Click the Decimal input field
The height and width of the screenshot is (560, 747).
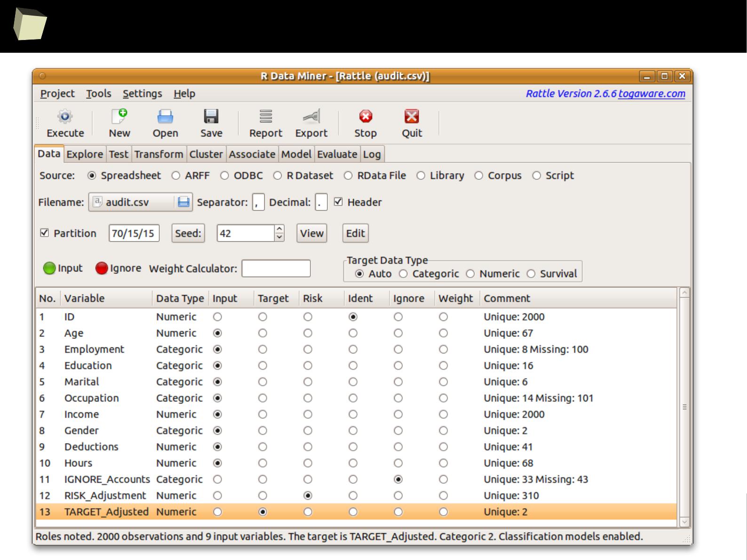click(x=321, y=202)
